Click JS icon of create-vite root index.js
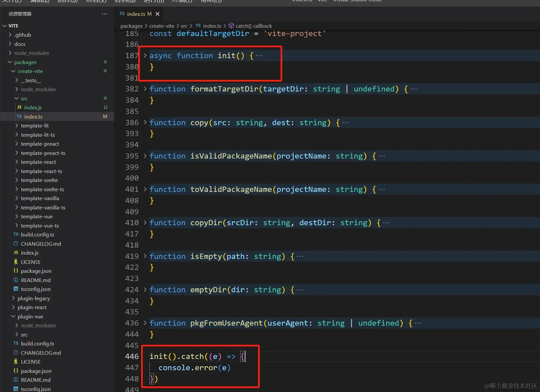 click(16, 253)
